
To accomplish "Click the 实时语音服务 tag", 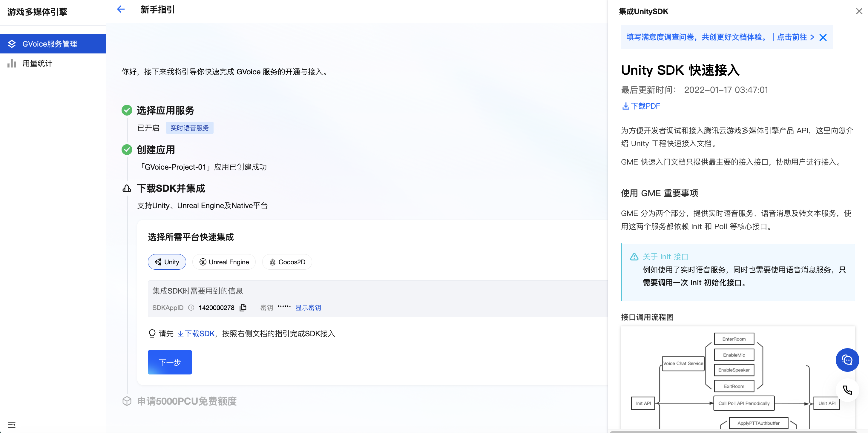I will [190, 128].
